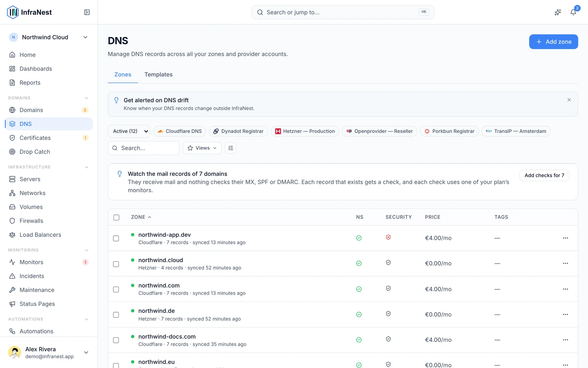The height and width of the screenshot is (368, 588).
Task: Open the filter settings sliders icon
Action: [x=231, y=148]
